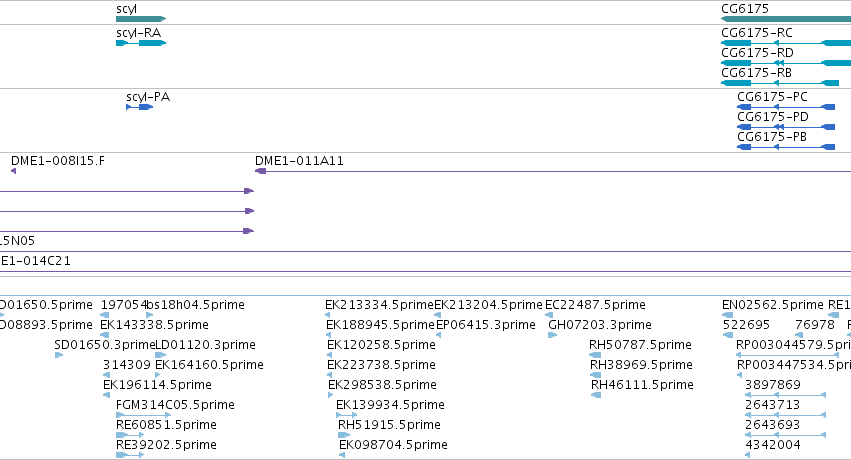
Task: Select the FGM314C05.5prime EST glyph
Action: click(x=143, y=415)
